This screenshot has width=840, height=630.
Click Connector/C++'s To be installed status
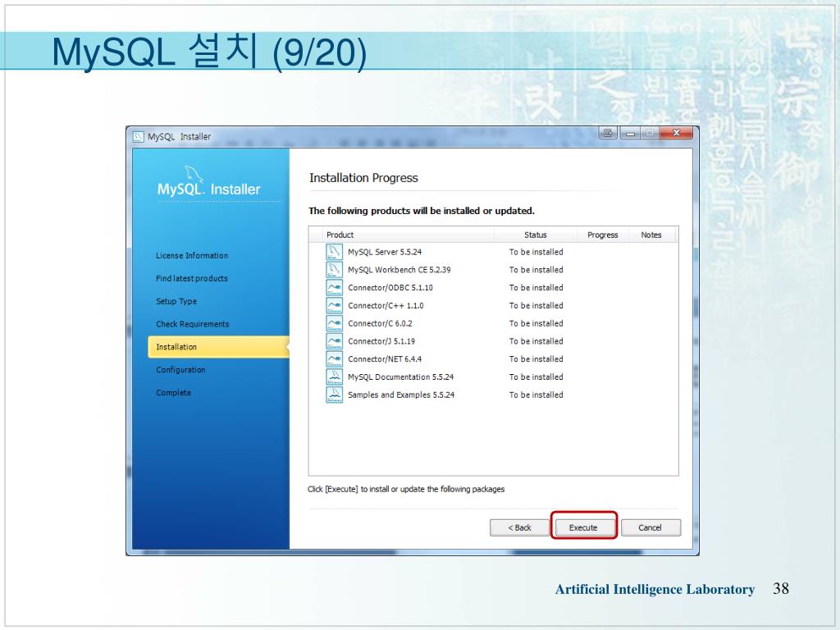(536, 305)
